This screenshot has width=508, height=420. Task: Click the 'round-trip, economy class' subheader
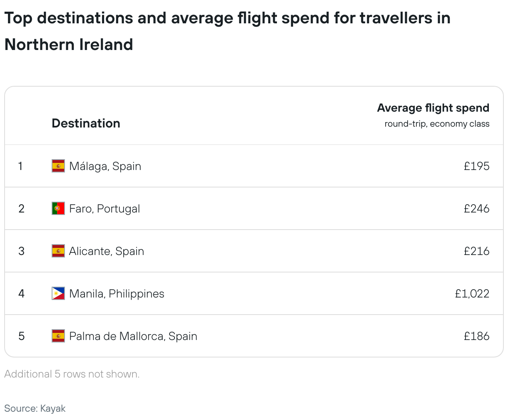click(x=437, y=124)
